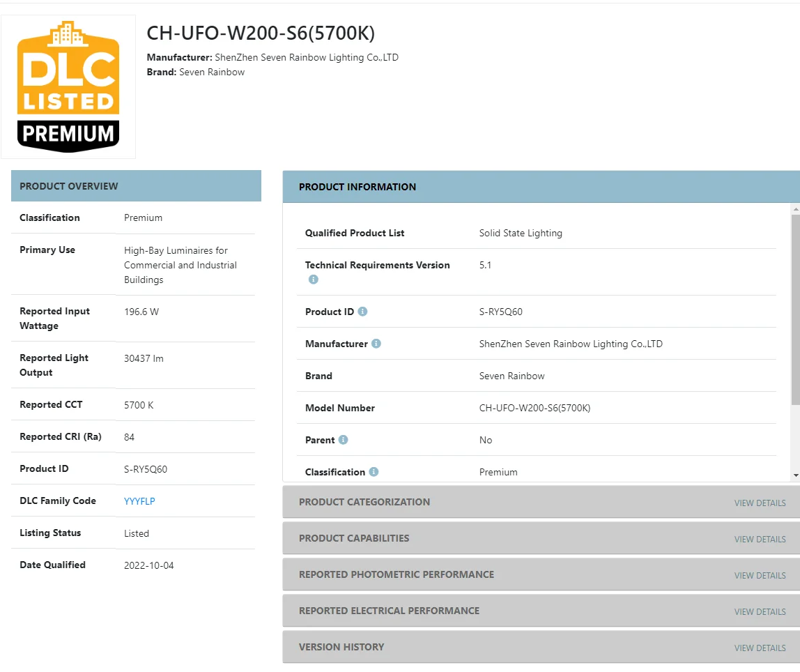
Task: Click info icon beside Product ID label
Action: (x=363, y=312)
